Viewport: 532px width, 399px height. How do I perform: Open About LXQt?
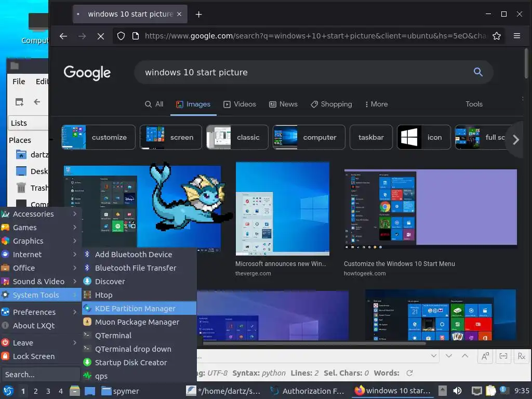click(41, 326)
